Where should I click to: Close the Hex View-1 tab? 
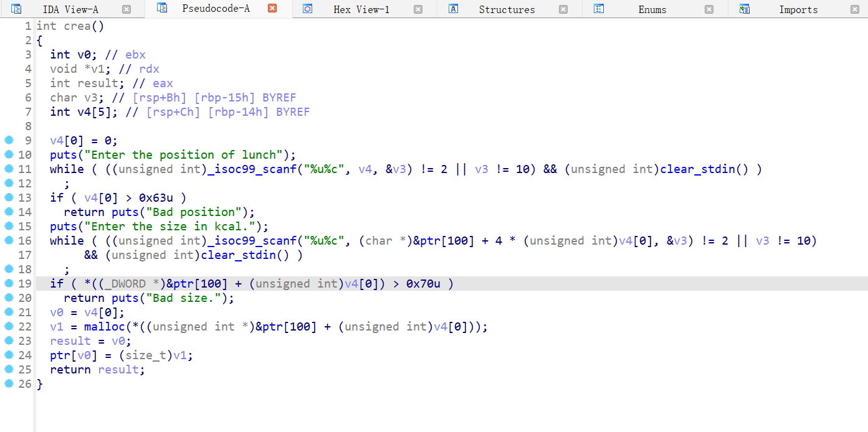tap(417, 9)
